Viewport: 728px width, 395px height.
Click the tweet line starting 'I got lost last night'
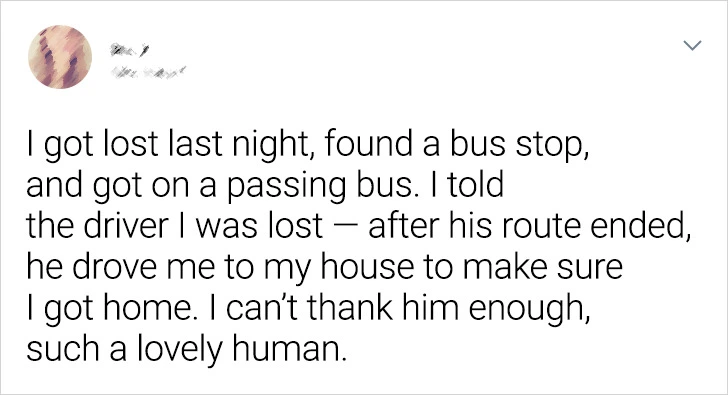tap(308, 144)
